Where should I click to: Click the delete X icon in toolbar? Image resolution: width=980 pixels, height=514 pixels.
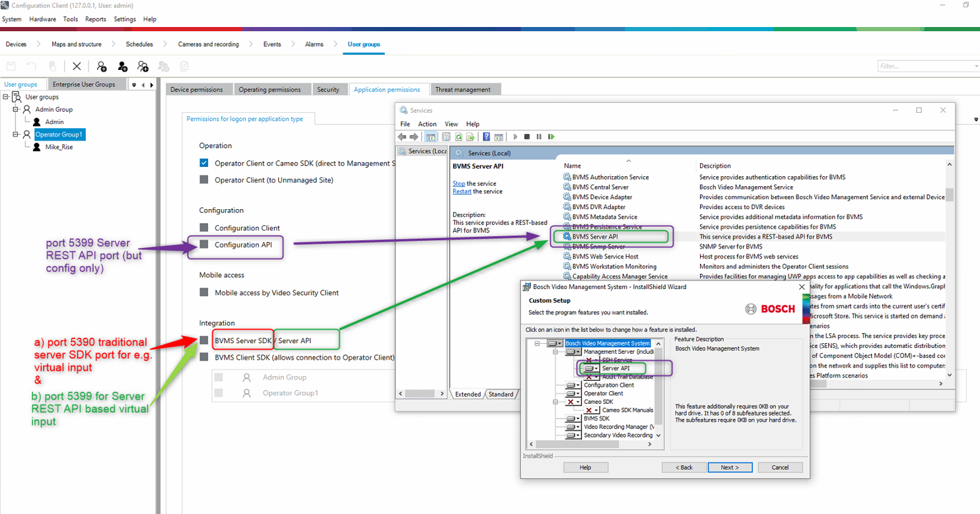tap(77, 66)
